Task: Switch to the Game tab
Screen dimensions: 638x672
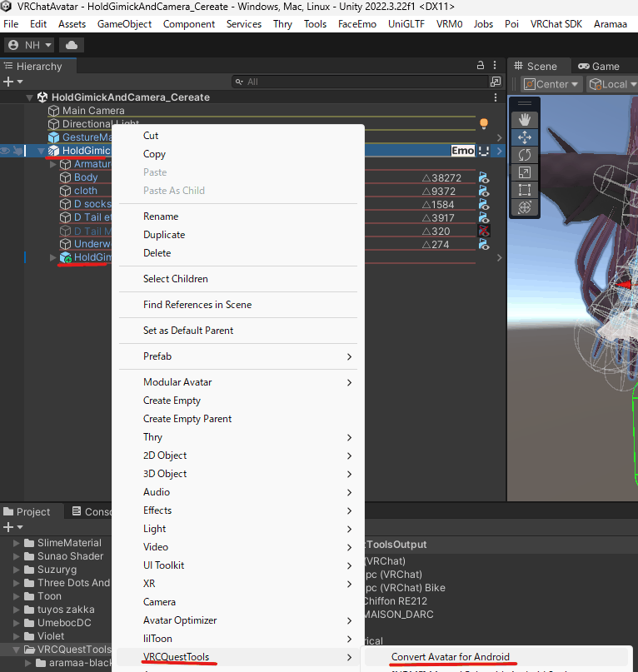Action: pyautogui.click(x=599, y=66)
